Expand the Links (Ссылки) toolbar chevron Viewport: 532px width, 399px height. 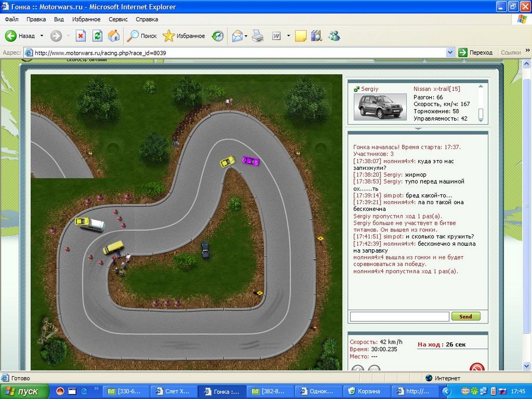(x=527, y=50)
